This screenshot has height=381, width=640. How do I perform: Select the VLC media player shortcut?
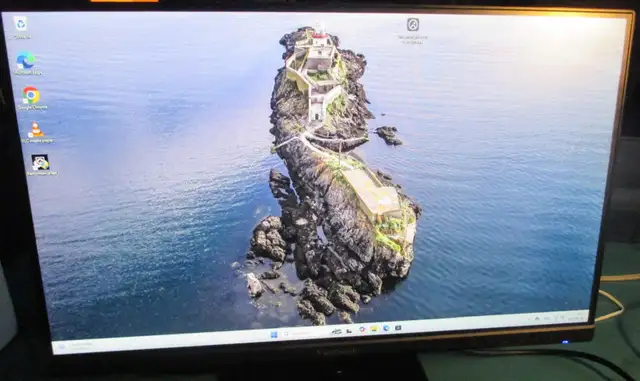coord(36,132)
